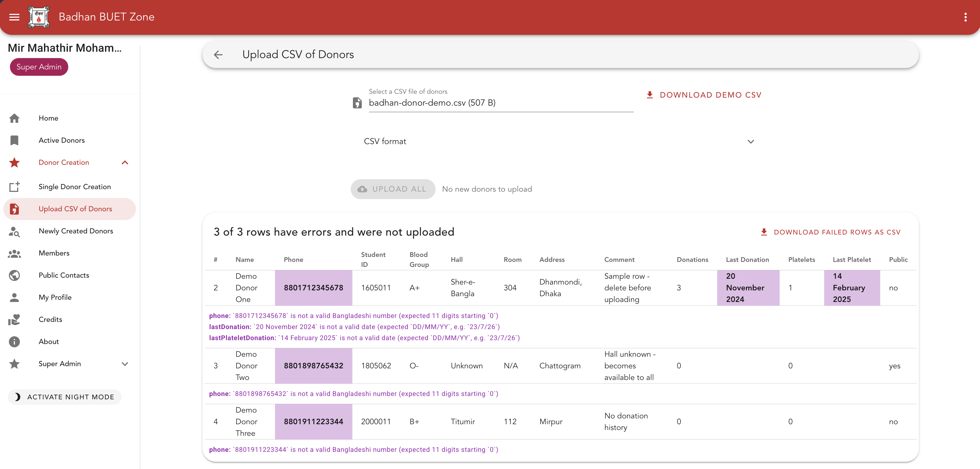Open Public Contacts in the sidebar
This screenshot has width=980, height=469.
(70, 275)
